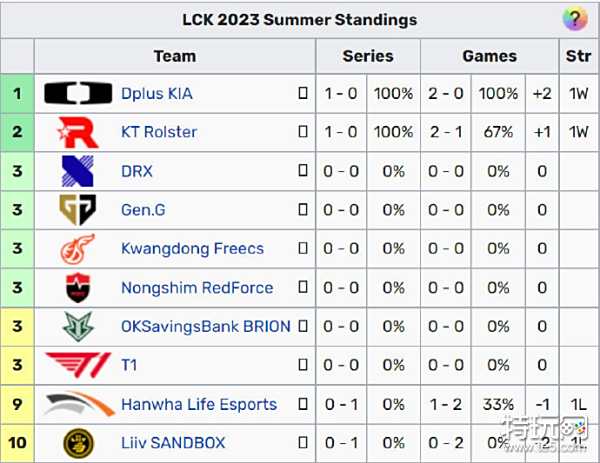The width and height of the screenshot is (600, 463).
Task: Toggle the small box in Gen.G row
Action: 303,210
